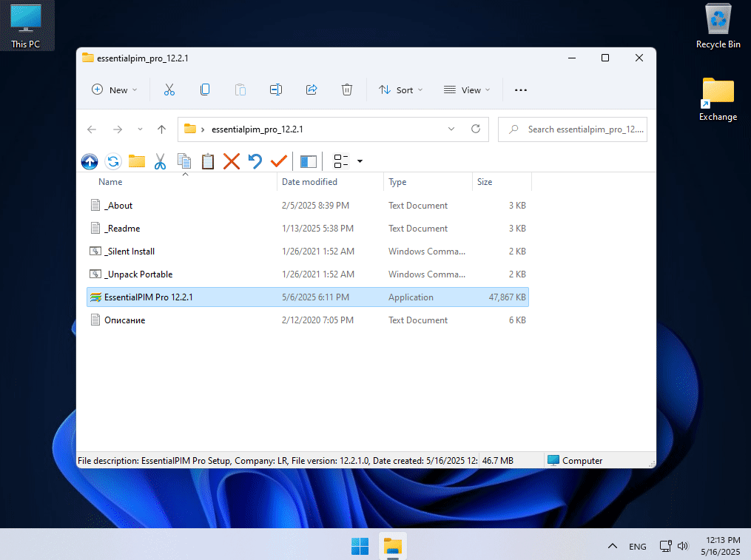The width and height of the screenshot is (751, 560).
Task: Click the _About document file icon
Action: tap(95, 205)
